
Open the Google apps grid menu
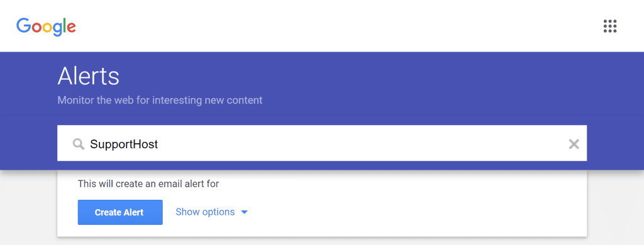point(610,26)
